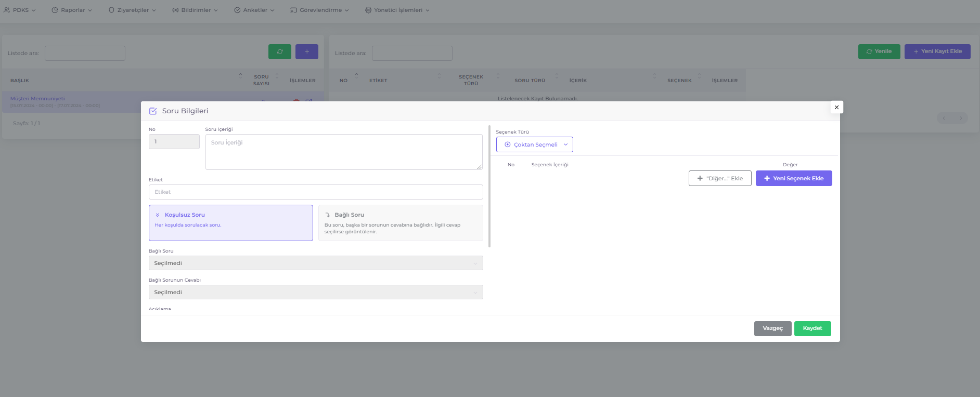Image resolution: width=980 pixels, height=397 pixels.
Task: Click the Yenile button
Action: [x=879, y=51]
